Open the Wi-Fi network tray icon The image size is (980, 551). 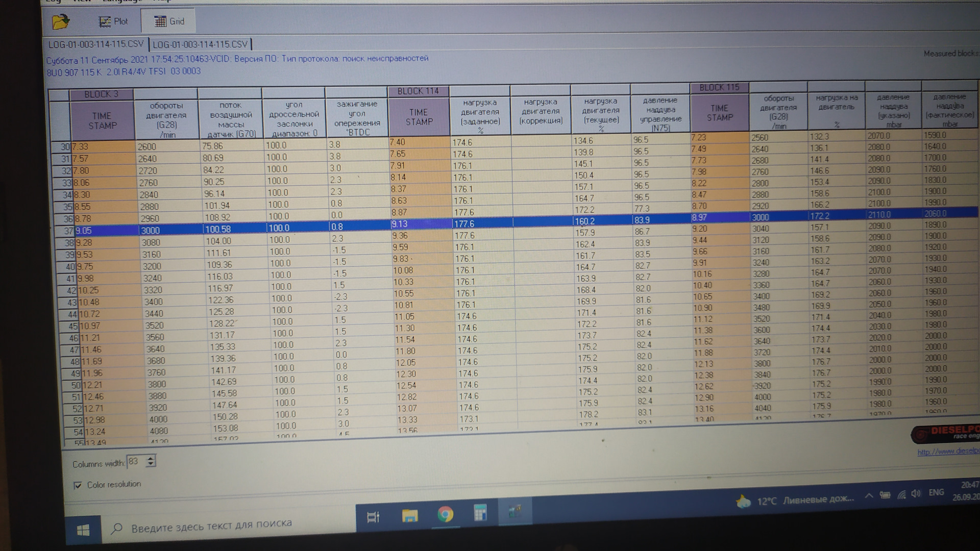tap(901, 494)
